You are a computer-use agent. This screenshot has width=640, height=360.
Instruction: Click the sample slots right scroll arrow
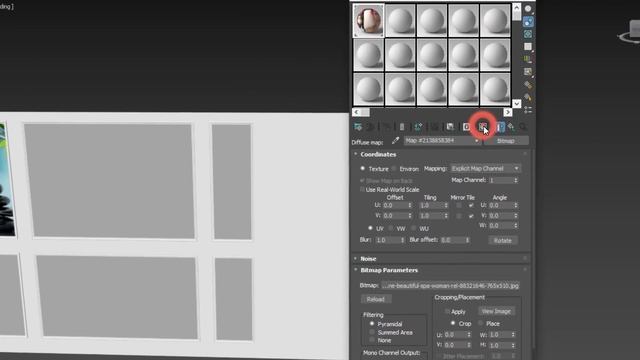pos(508,112)
